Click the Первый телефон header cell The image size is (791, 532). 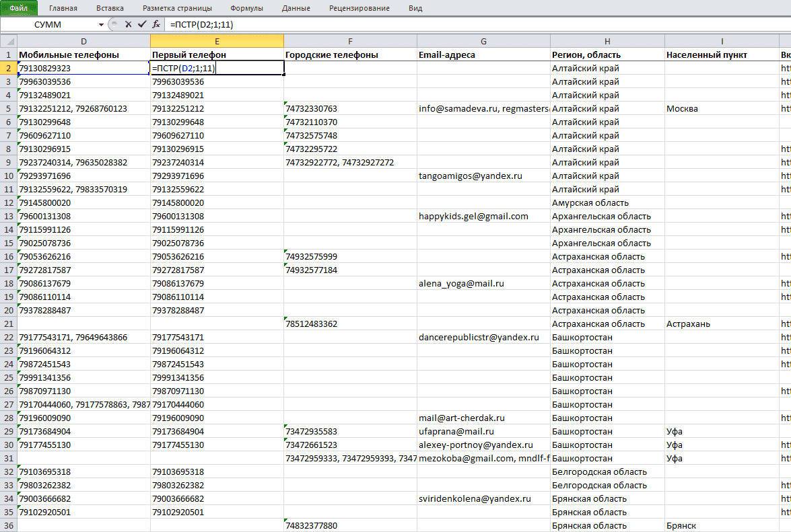[217, 54]
